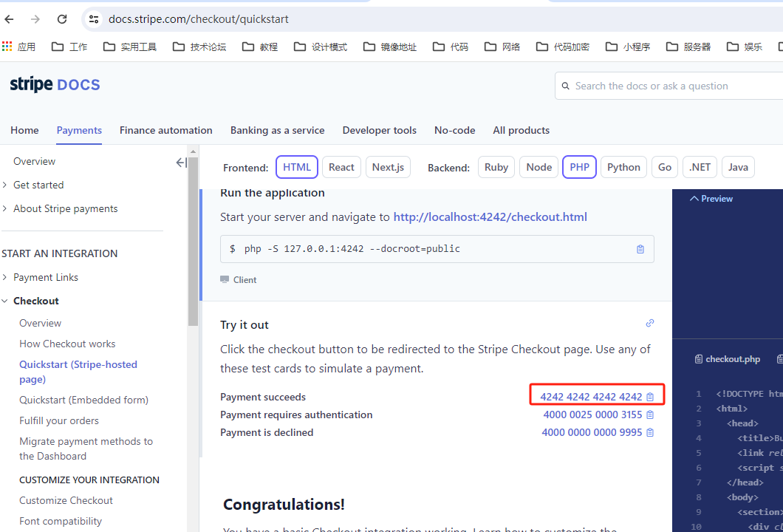Focus the Search the docs field
Image resolution: width=783 pixels, height=532 pixels.
pos(669,86)
